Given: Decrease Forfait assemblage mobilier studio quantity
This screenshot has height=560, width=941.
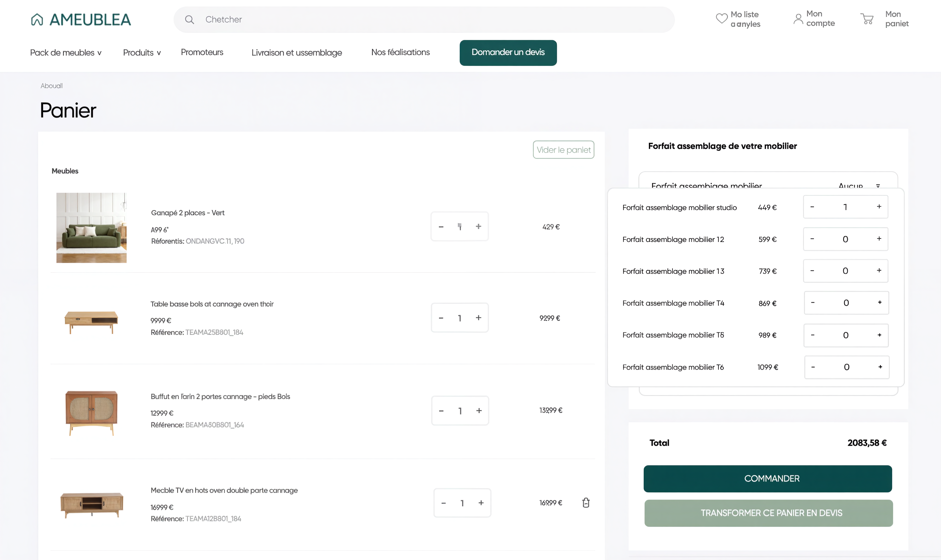Looking at the screenshot, I should click(x=812, y=207).
